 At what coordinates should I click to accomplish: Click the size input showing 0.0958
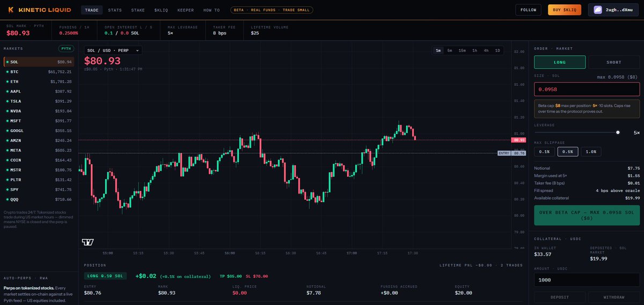coord(587,90)
